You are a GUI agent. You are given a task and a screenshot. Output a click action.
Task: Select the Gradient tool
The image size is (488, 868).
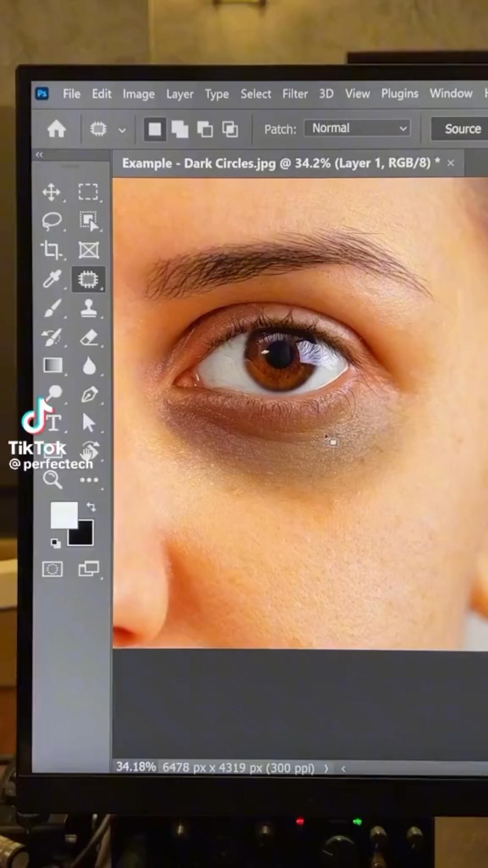[x=53, y=365]
